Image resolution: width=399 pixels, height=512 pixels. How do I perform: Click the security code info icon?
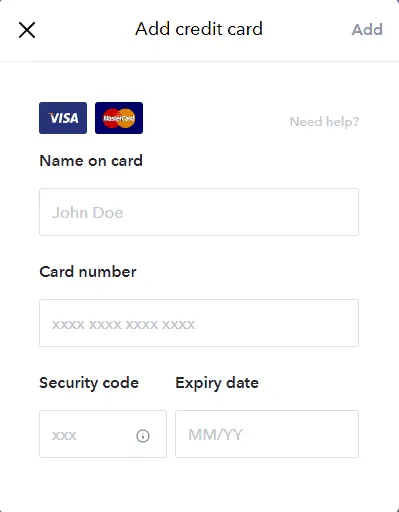[x=143, y=436]
